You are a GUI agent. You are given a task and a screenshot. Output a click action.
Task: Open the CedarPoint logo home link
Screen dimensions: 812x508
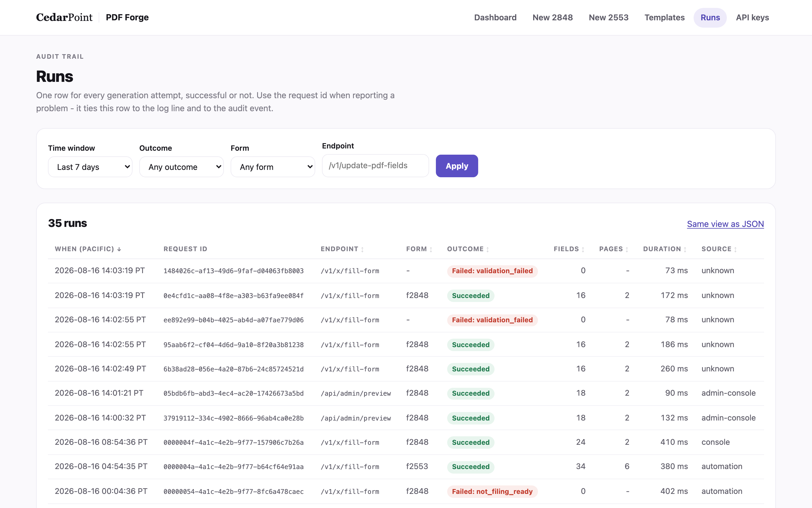coord(64,17)
